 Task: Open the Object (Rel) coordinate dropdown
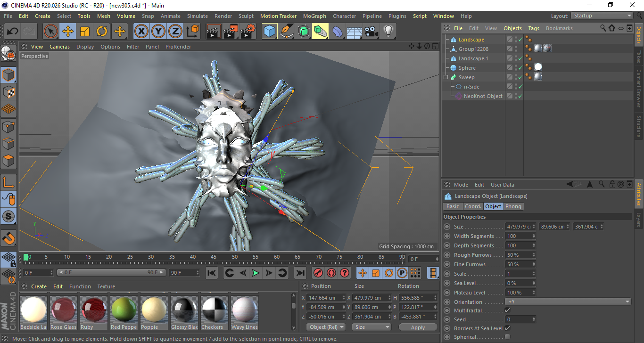tap(326, 327)
